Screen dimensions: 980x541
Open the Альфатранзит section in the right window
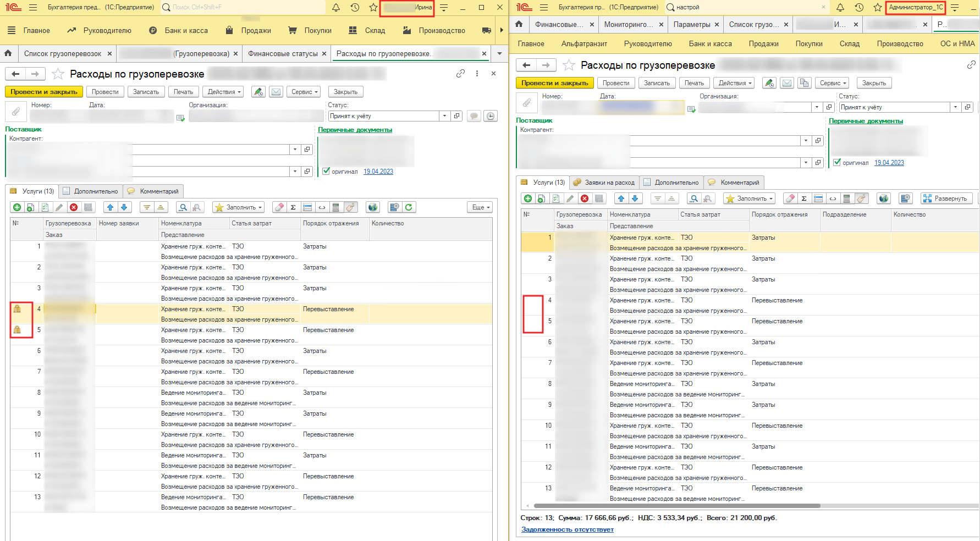tap(584, 43)
